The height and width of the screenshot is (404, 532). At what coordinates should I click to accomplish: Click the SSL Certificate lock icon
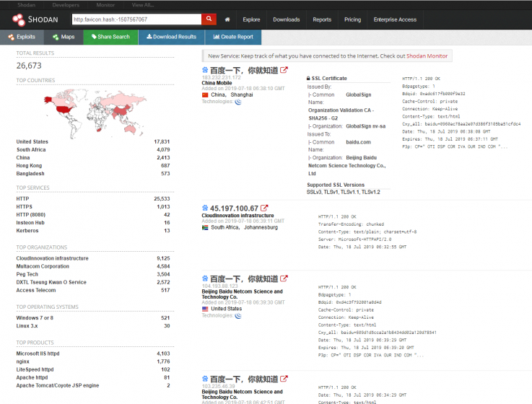tap(308, 79)
